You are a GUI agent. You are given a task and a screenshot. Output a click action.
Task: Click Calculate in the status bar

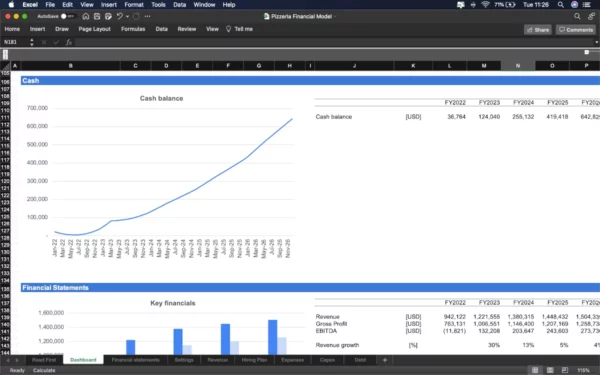click(x=44, y=370)
